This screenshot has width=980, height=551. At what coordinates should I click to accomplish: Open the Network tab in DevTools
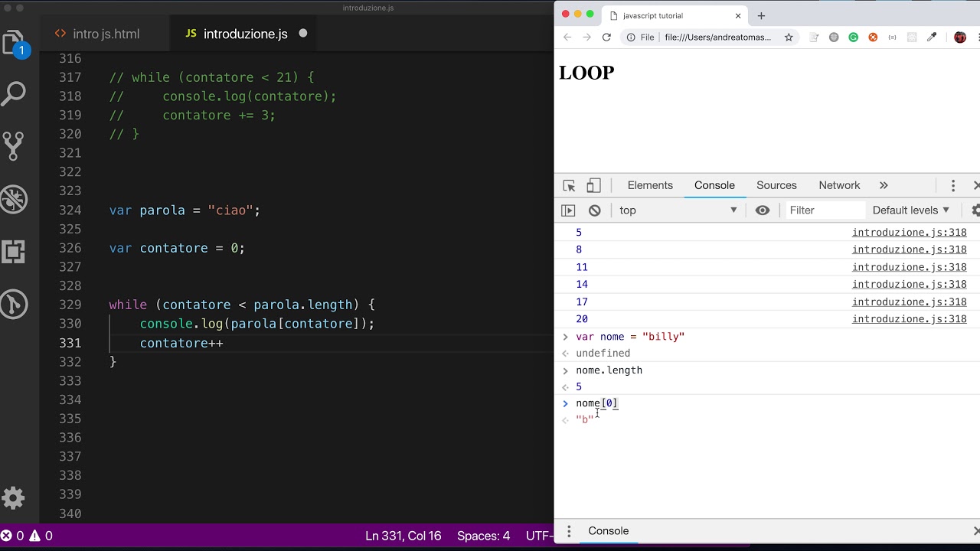pos(839,186)
